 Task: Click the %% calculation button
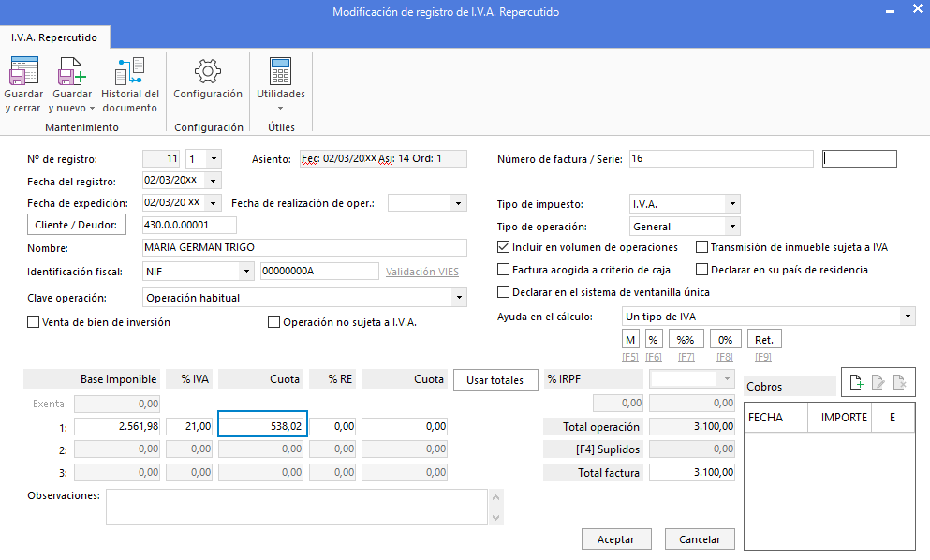685,340
